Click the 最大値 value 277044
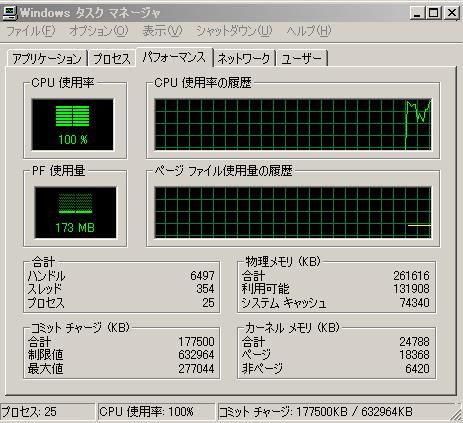Screen dimensions: 463x423 coord(196,369)
